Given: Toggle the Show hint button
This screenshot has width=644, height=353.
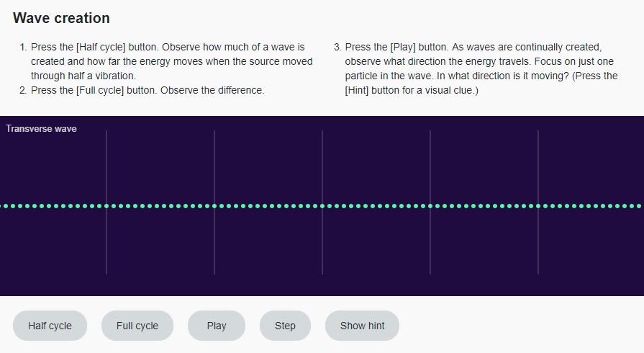Looking at the screenshot, I should click(362, 326).
